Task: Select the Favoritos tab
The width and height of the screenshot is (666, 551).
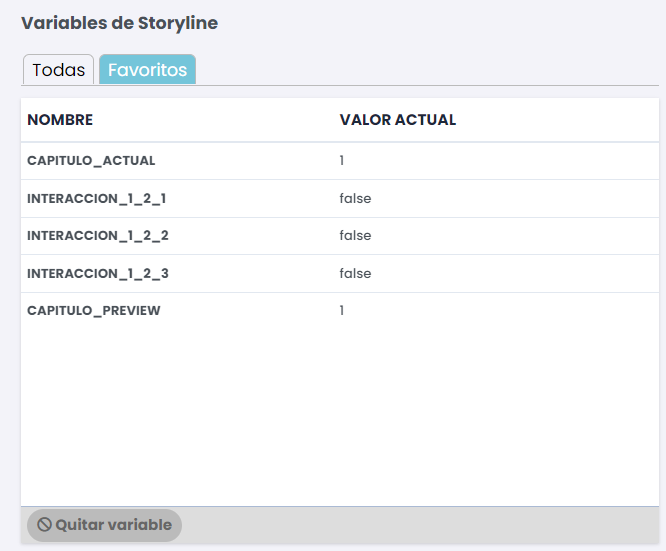Action: (147, 70)
